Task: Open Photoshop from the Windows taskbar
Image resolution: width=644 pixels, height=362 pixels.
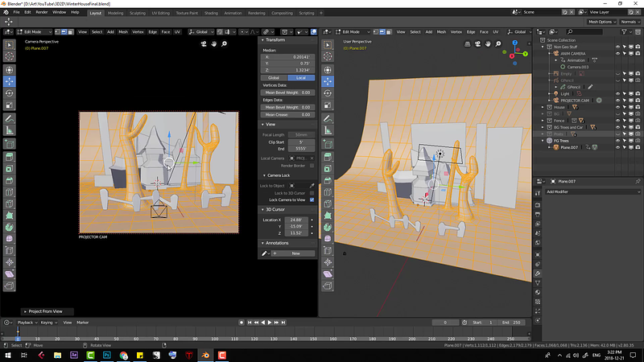Action: pos(107,355)
